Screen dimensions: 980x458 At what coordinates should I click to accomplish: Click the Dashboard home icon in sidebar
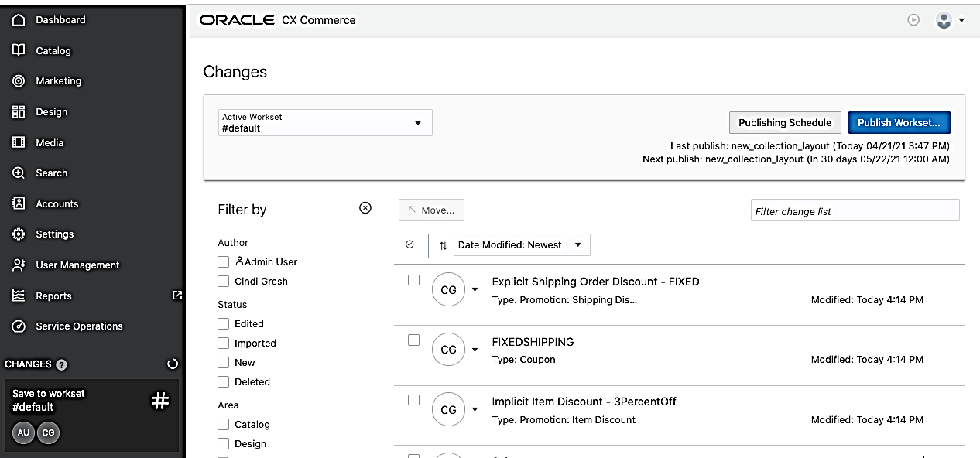[x=19, y=20]
